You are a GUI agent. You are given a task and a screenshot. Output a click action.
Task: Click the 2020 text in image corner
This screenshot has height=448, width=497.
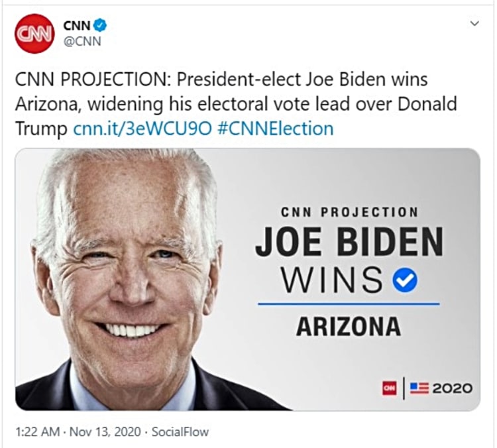pos(452,388)
